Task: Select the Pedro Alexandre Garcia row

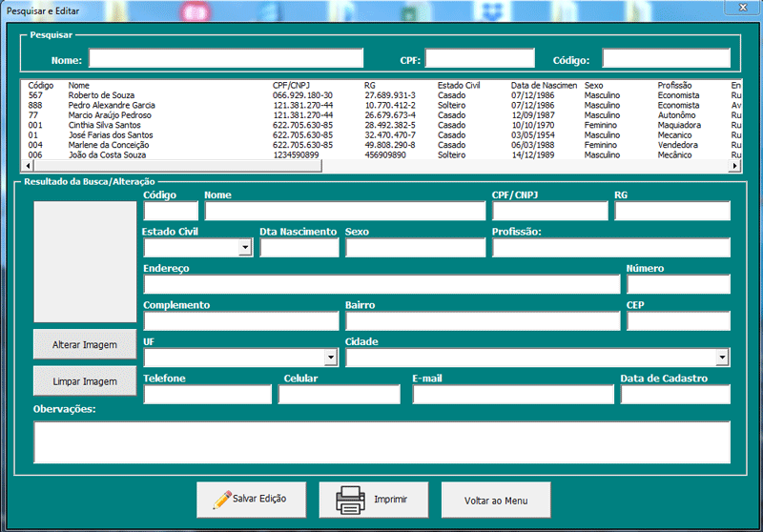Action: [382, 105]
